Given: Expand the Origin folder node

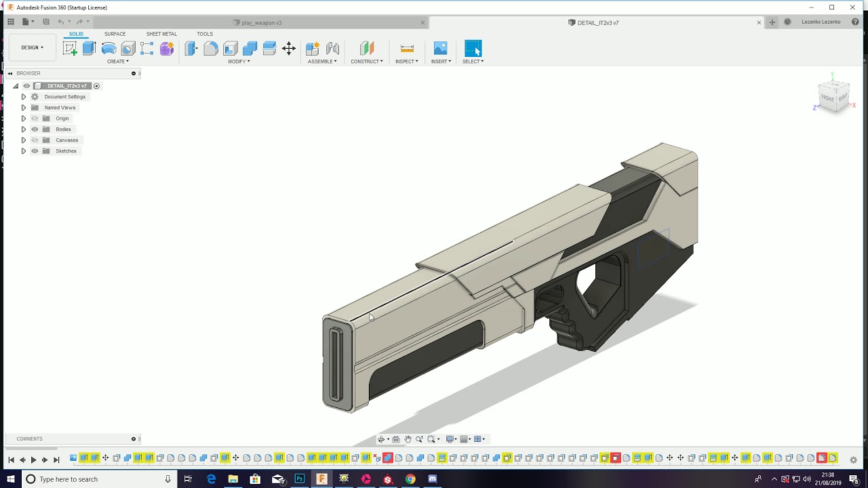Looking at the screenshot, I should [24, 119].
